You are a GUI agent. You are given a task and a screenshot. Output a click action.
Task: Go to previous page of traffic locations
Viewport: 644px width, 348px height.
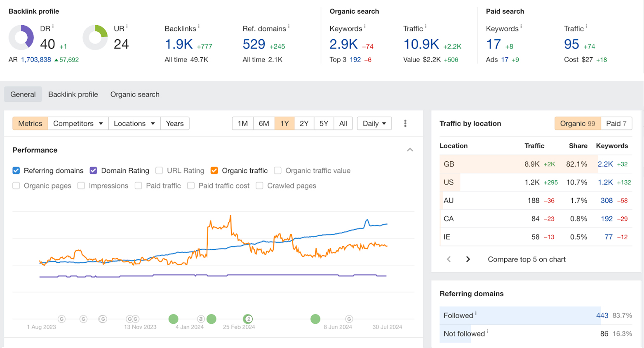pyautogui.click(x=449, y=259)
